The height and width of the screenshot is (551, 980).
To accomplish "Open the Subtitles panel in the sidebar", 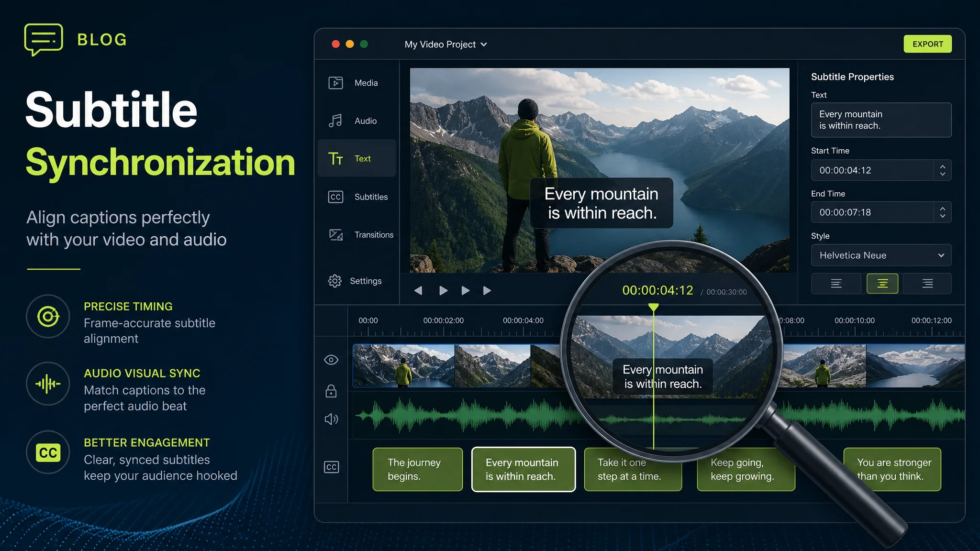I will pyautogui.click(x=358, y=197).
